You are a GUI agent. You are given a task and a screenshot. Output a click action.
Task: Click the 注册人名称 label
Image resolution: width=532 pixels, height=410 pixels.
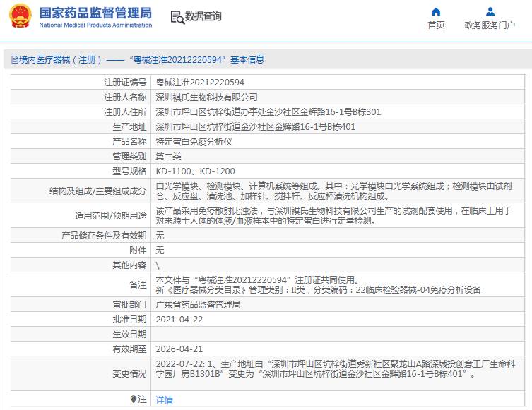click(x=125, y=97)
